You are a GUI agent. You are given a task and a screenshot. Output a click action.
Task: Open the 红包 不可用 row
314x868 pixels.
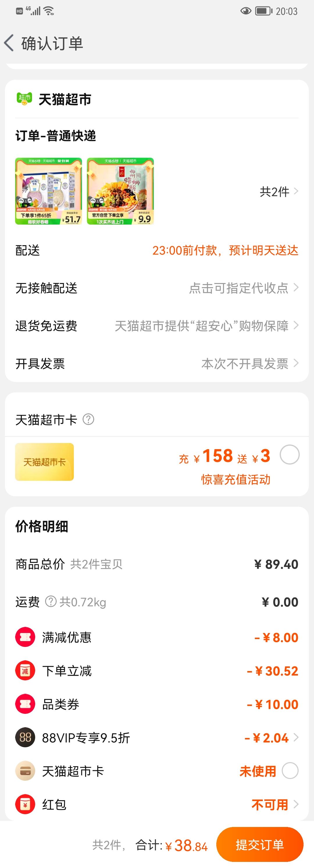(157, 804)
